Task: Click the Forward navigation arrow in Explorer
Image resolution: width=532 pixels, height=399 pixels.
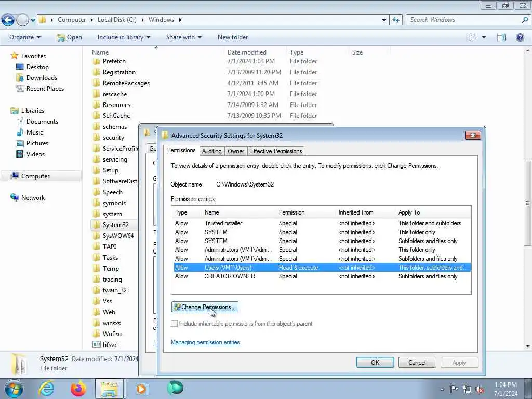Action: coord(22,20)
